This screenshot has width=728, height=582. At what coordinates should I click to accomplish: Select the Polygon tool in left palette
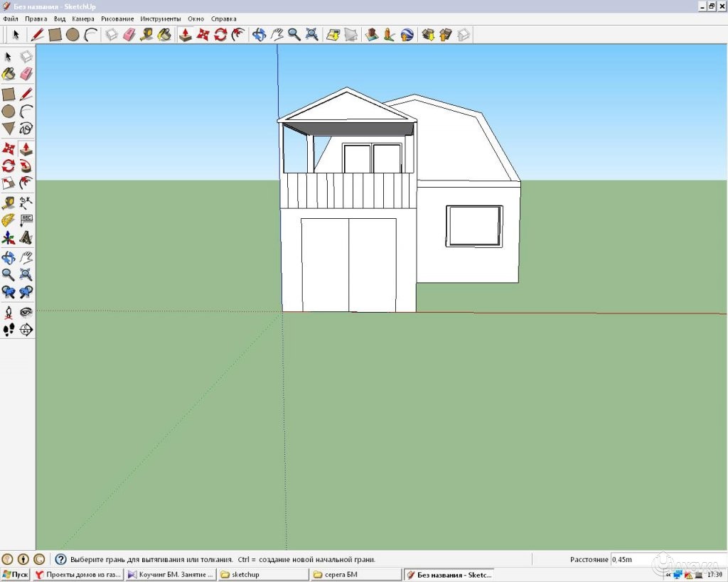9,129
